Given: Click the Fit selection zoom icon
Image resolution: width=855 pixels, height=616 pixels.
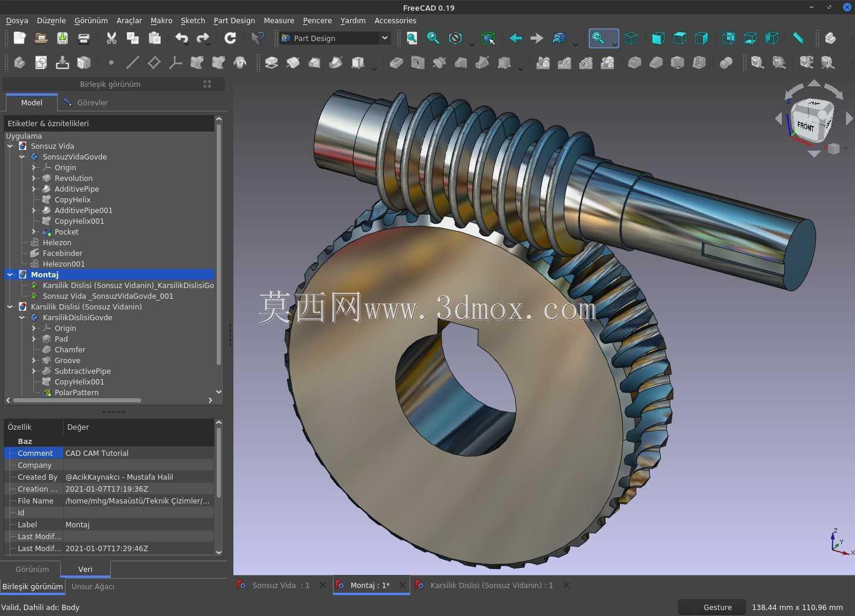Looking at the screenshot, I should click(x=433, y=38).
